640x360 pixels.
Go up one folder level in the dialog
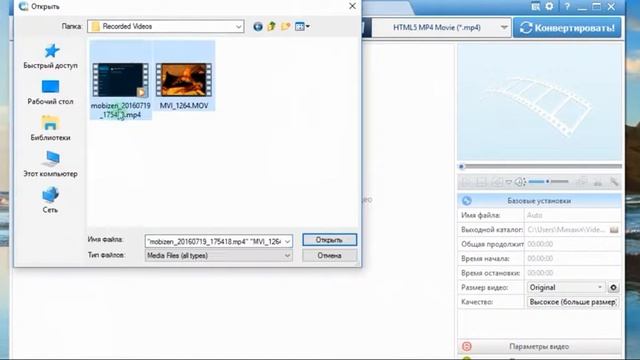[271, 27]
